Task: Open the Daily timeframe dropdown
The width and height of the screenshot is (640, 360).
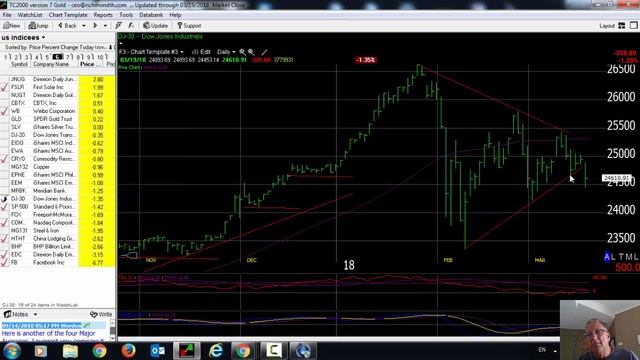Action: 226,52
